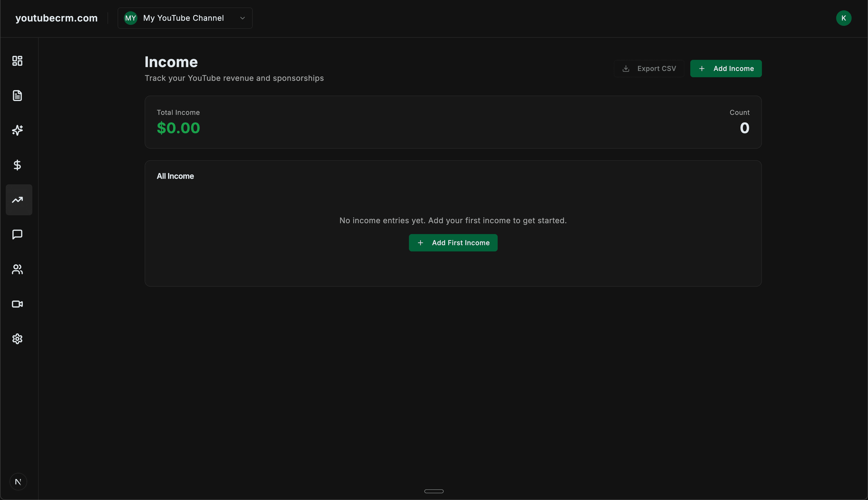Open the settings gear icon
This screenshot has width=868, height=500.
(17, 339)
